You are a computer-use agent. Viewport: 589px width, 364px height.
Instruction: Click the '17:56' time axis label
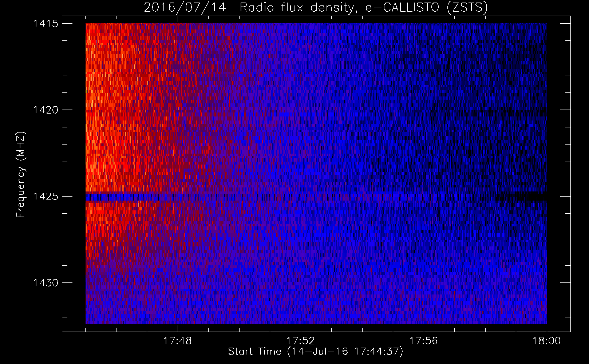(424, 341)
